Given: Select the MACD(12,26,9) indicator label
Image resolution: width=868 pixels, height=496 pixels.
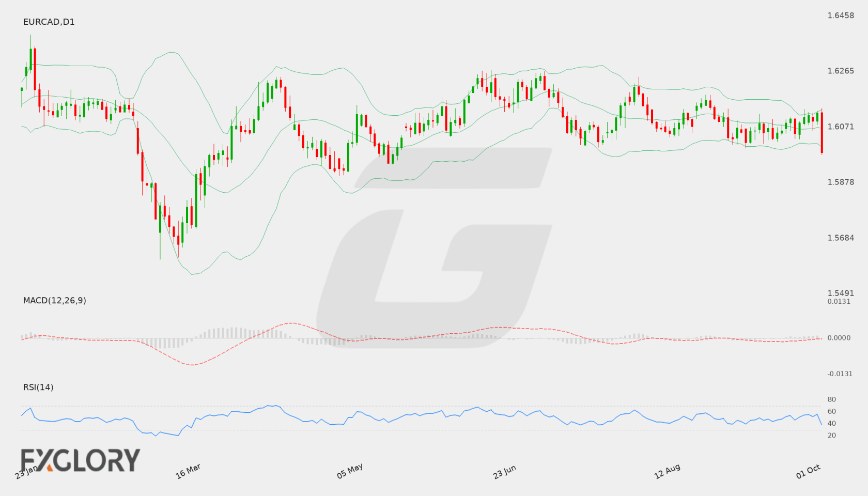Looking at the screenshot, I should pos(54,300).
